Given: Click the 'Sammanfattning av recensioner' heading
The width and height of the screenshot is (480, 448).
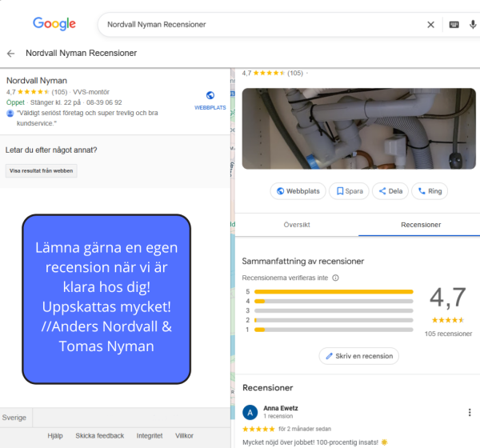Looking at the screenshot, I should [302, 262].
